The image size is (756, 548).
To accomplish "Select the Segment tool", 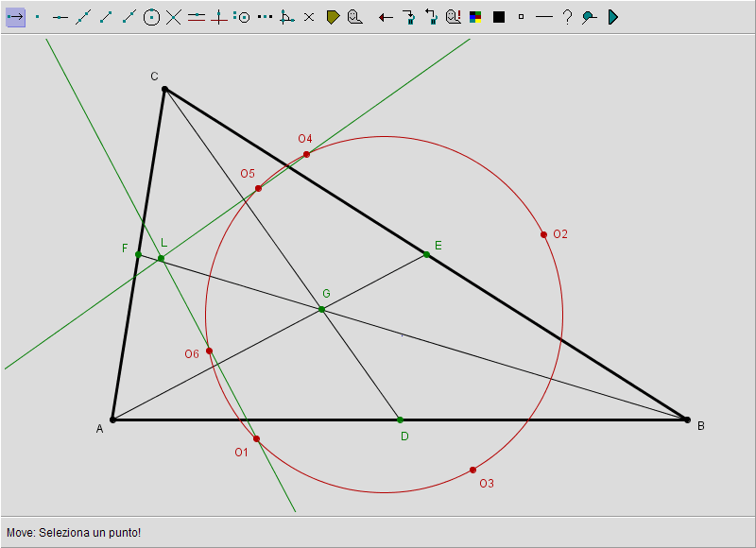I will tap(106, 17).
